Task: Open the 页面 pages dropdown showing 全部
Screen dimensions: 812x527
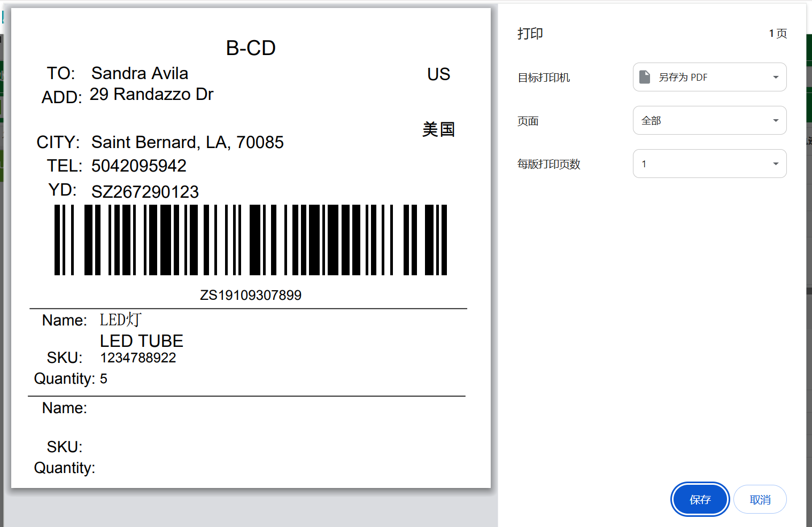Action: 709,120
